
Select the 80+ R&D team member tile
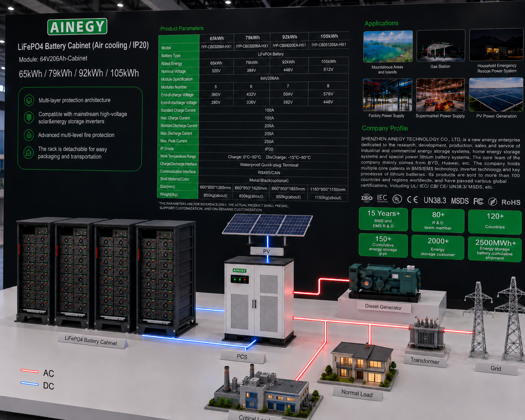tap(438, 220)
